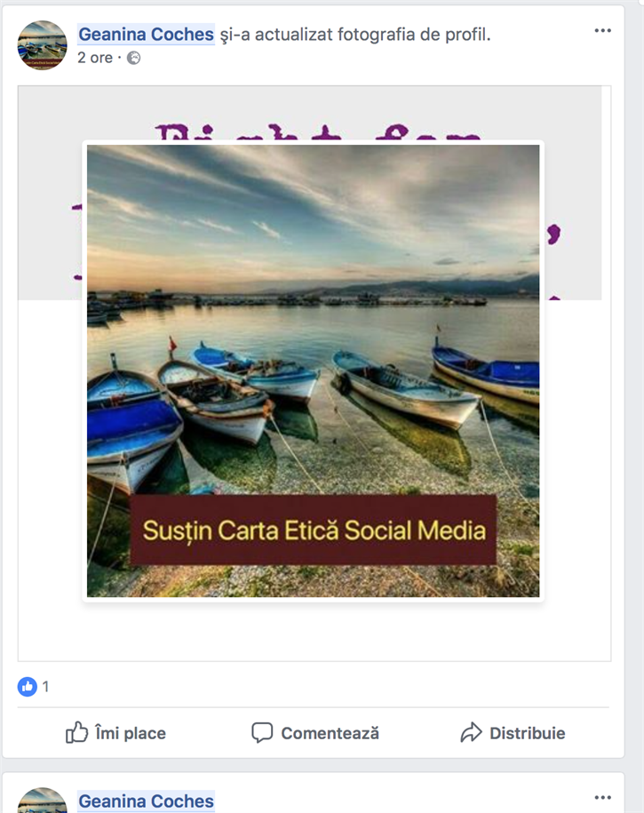Open Geanina Coches name link in second post
The width and height of the screenshot is (644, 813).
(146, 801)
